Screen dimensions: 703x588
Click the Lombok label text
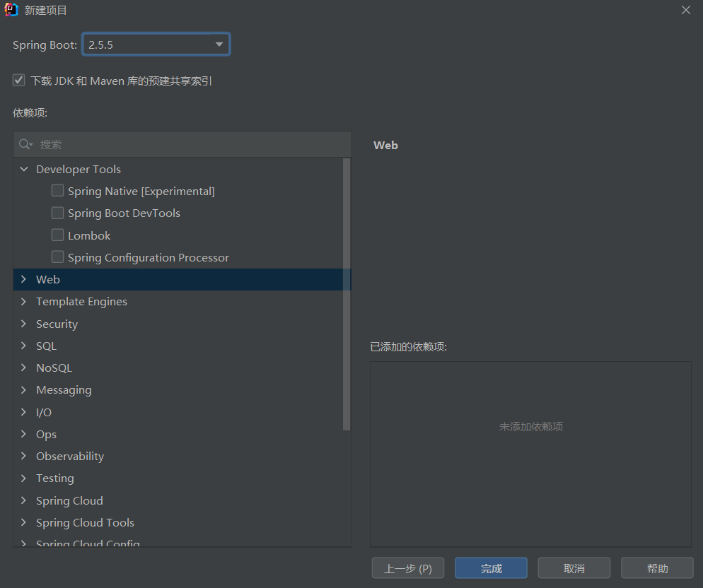pos(89,235)
